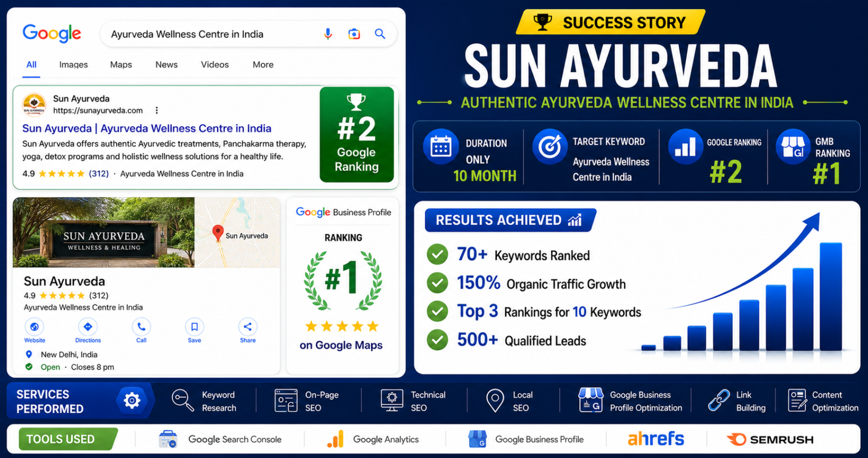Click checkmark beside 500+ Qualified Leads
This screenshot has width=868, height=458.
click(x=437, y=339)
